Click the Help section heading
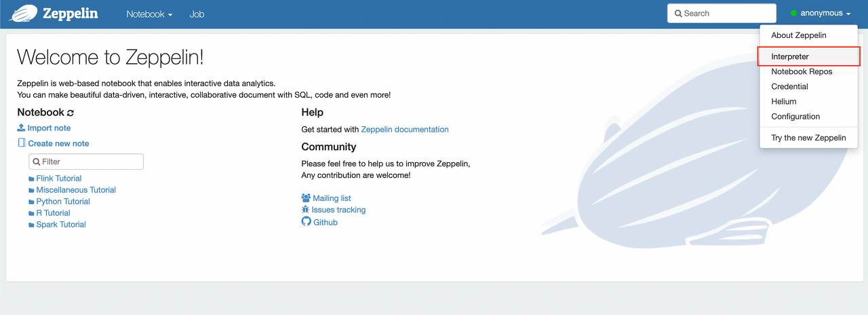Image resolution: width=868 pixels, height=315 pixels. 313,112
